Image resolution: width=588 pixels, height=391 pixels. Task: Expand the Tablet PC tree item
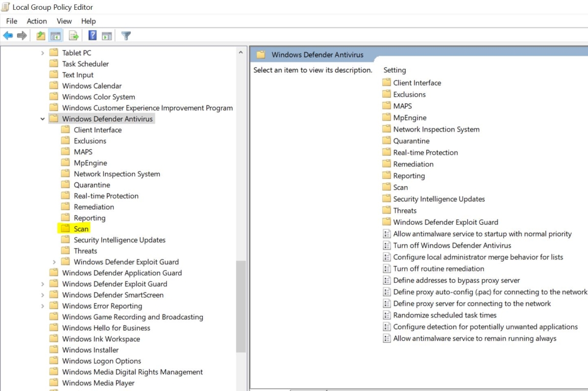[42, 52]
